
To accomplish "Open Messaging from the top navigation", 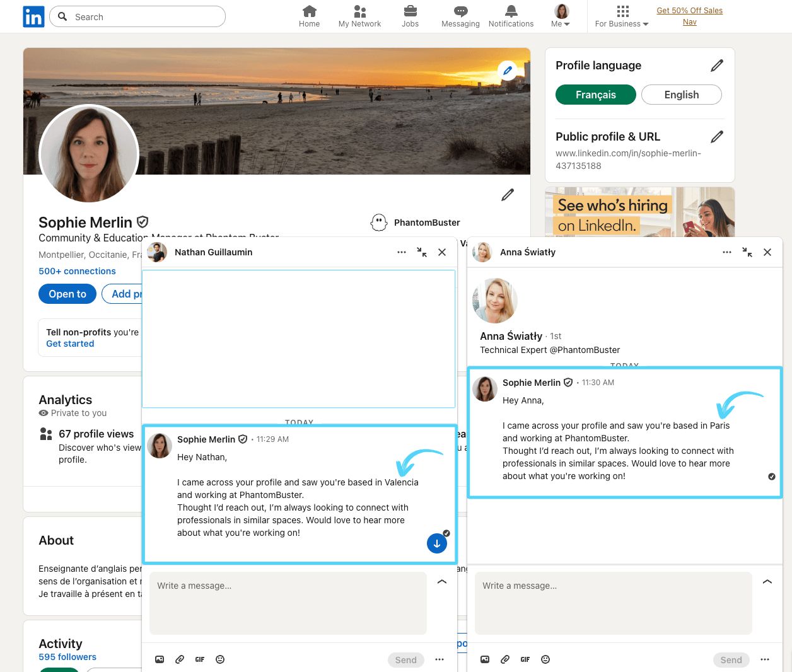I will coord(460,16).
